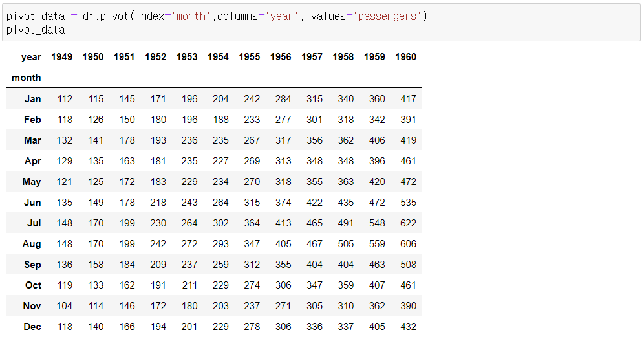644x341 pixels.
Task: Click the 'year' column axis label
Action: tap(31, 57)
